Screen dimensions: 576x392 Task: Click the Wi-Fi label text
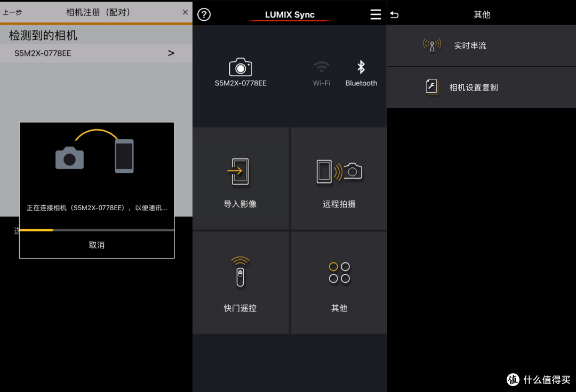tap(322, 83)
